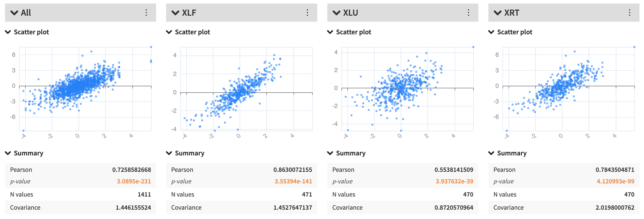Collapse the Summary section under XLF

169,153
